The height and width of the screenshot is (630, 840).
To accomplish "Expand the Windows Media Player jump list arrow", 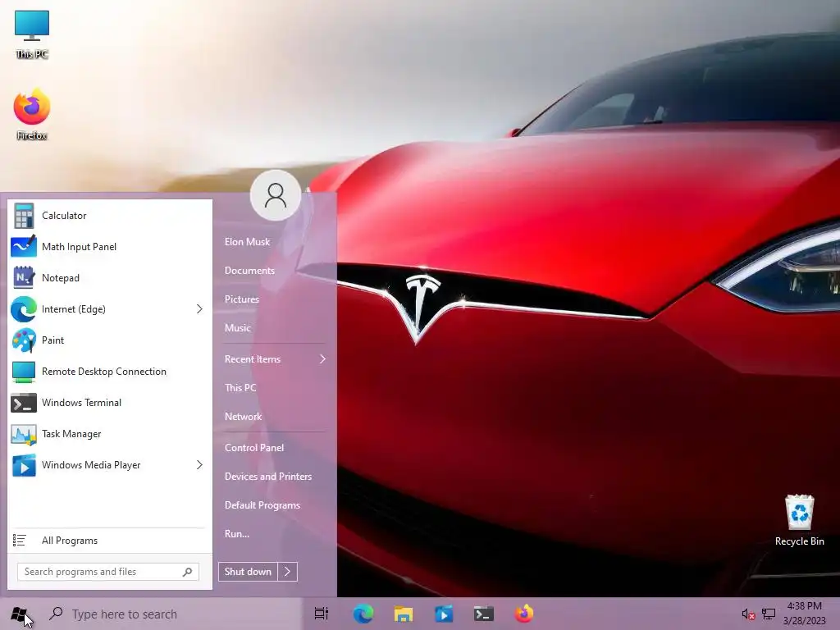I will coord(199,465).
